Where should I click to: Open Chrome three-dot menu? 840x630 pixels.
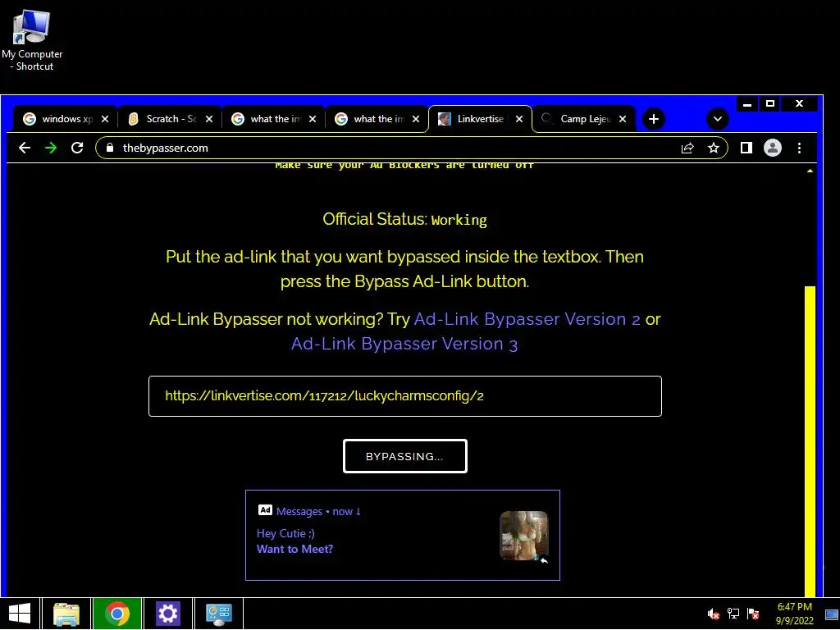coord(799,148)
